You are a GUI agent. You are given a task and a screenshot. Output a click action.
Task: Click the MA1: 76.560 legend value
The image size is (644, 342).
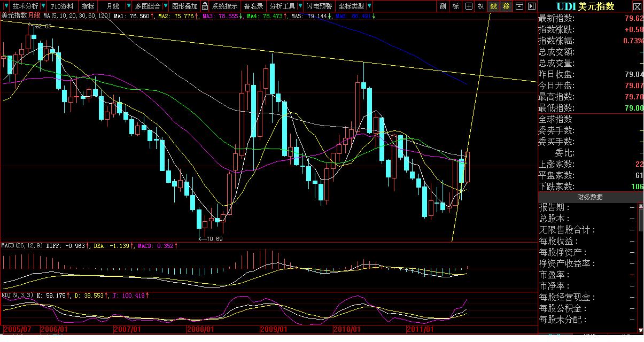[131, 16]
